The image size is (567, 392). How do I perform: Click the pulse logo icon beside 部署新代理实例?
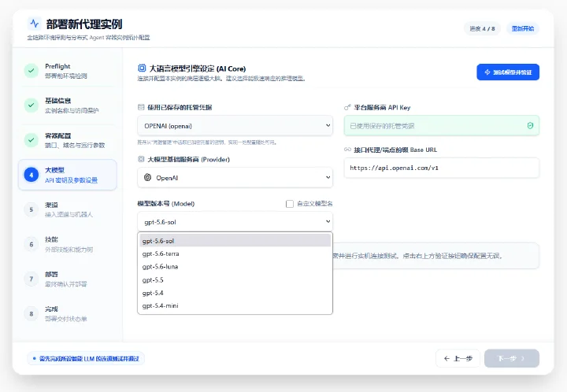pos(35,24)
